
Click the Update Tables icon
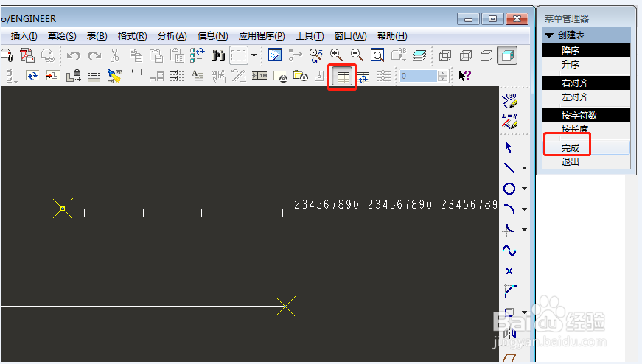pos(363,77)
